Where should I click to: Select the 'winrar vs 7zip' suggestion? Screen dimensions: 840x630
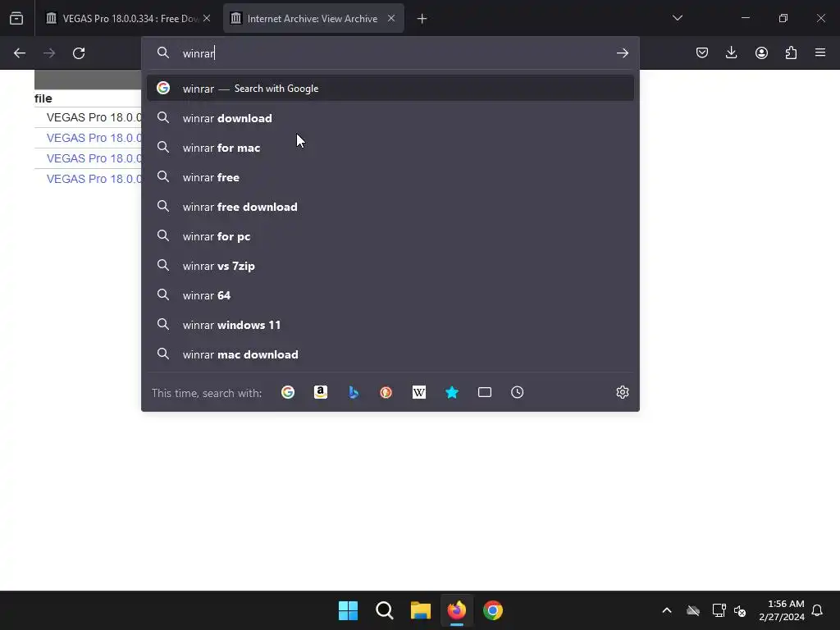tap(390, 266)
